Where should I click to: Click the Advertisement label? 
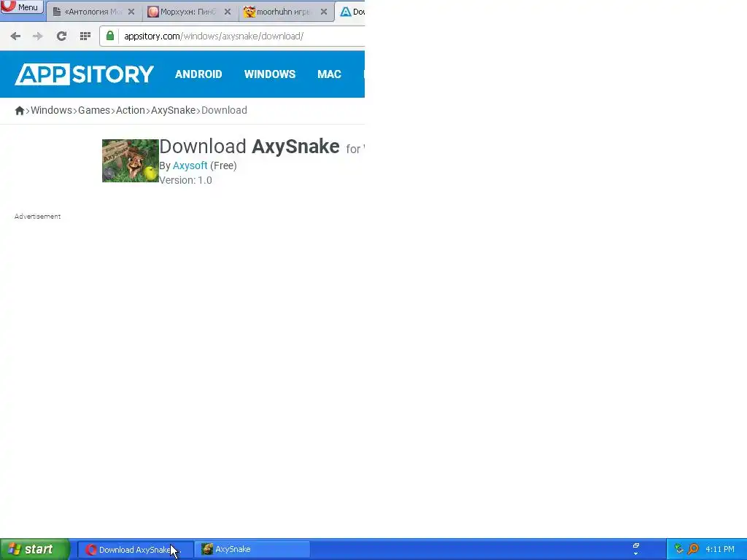tap(37, 216)
